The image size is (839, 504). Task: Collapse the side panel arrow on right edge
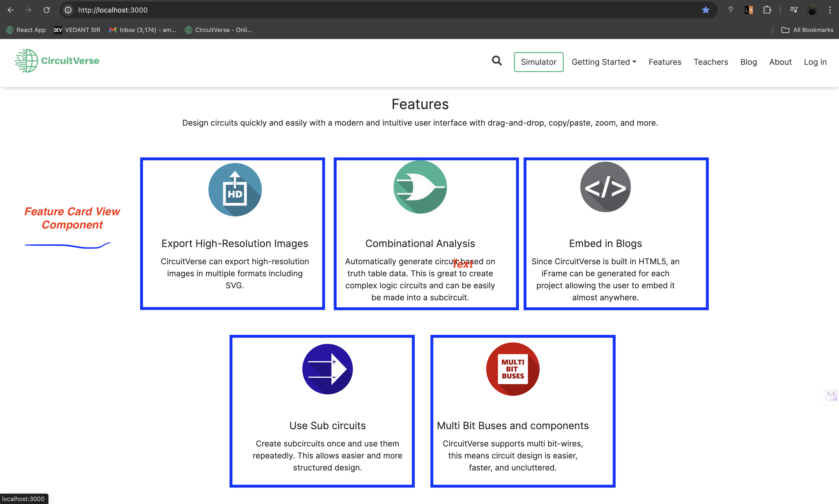pyautogui.click(x=831, y=395)
